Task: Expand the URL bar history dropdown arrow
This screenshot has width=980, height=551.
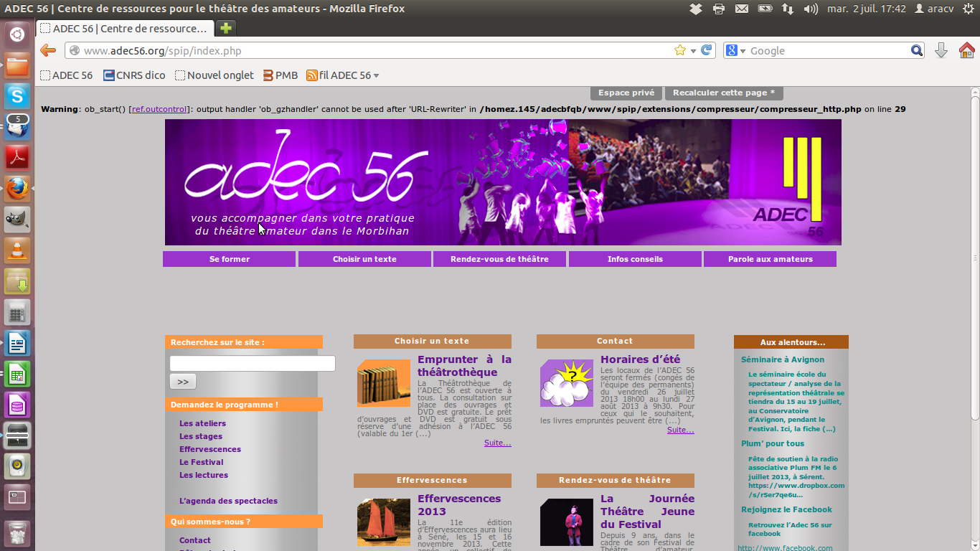Action: point(693,51)
